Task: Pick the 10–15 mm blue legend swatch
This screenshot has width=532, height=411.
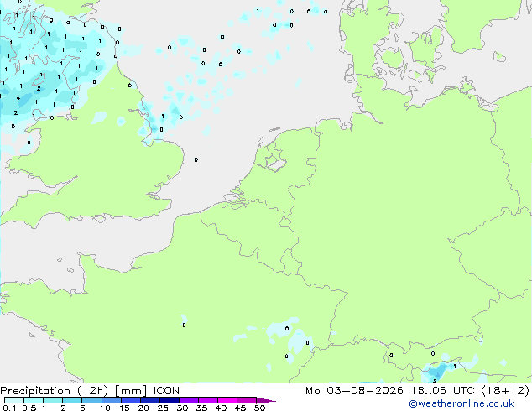Action: [111, 400]
